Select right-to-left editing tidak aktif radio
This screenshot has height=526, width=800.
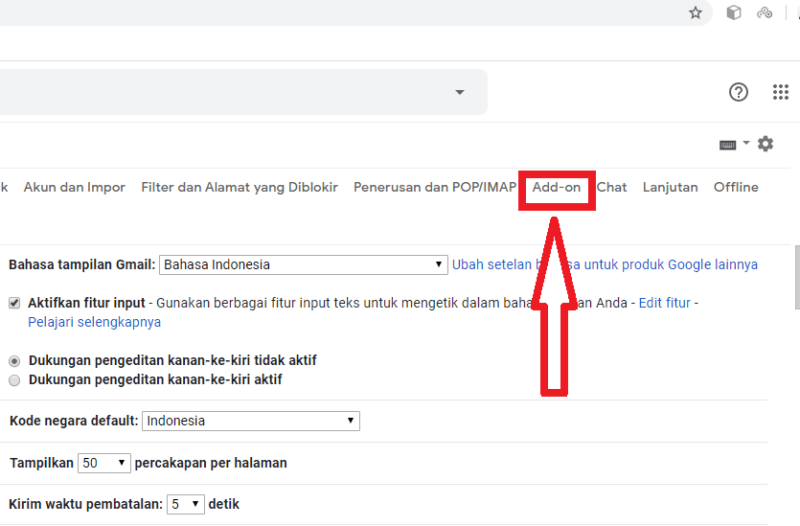[14, 361]
